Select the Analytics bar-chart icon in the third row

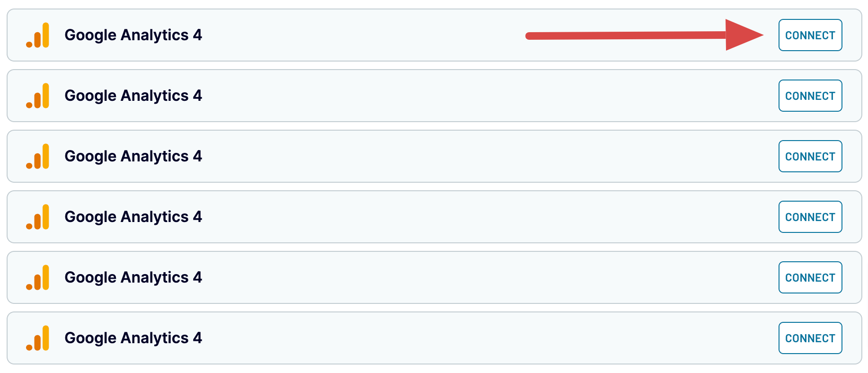(x=38, y=156)
